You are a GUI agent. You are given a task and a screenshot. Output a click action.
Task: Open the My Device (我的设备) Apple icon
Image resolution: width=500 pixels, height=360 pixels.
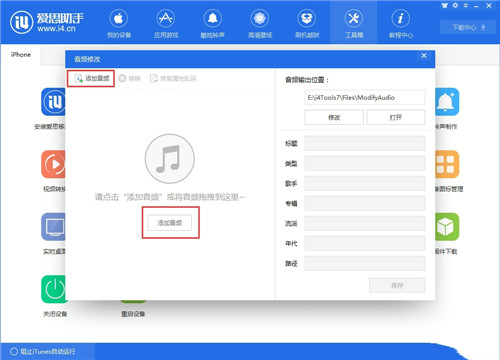coord(119,19)
